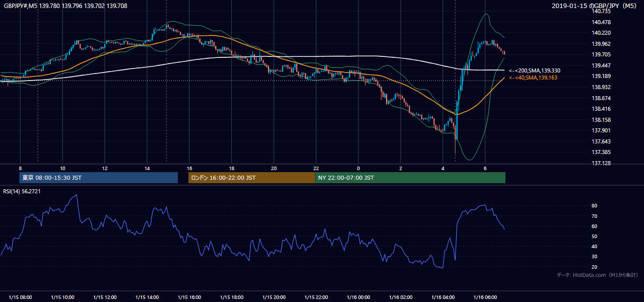
Task: Click the 1/15 18:00 time axis label
Action: pos(232,297)
